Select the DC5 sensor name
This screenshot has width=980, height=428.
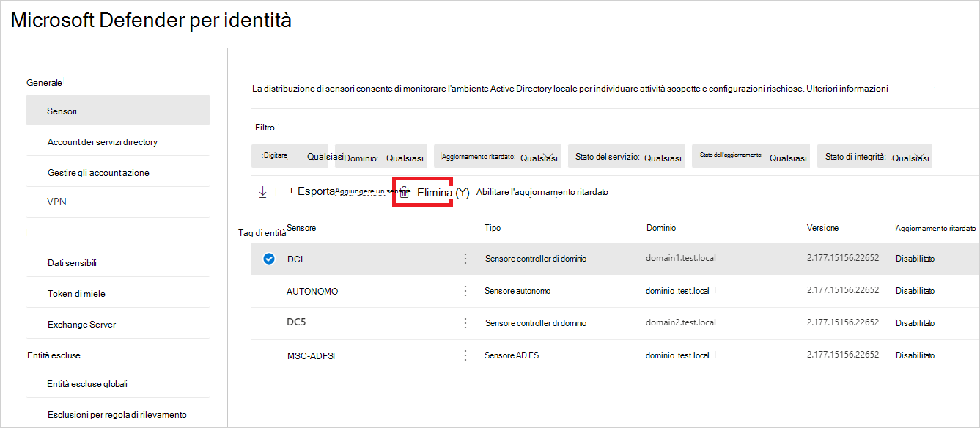click(x=296, y=322)
